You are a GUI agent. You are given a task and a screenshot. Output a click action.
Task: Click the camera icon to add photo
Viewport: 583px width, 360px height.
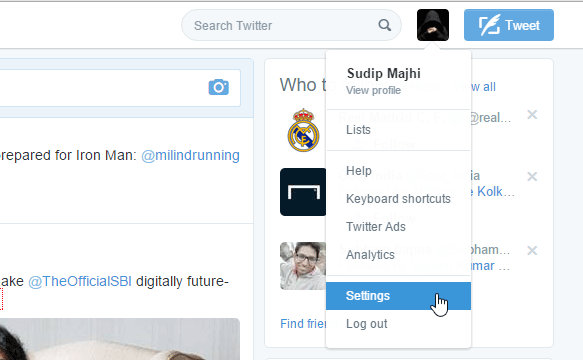[219, 87]
